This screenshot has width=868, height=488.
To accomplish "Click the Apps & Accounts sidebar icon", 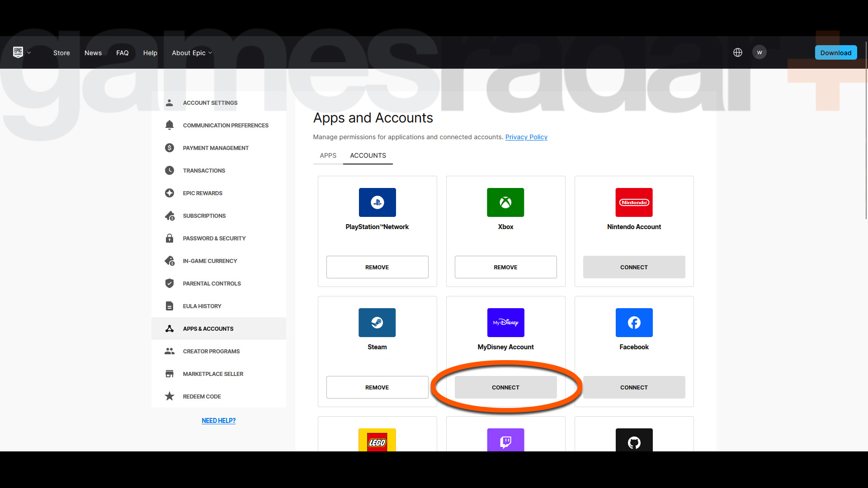I will [x=170, y=328].
